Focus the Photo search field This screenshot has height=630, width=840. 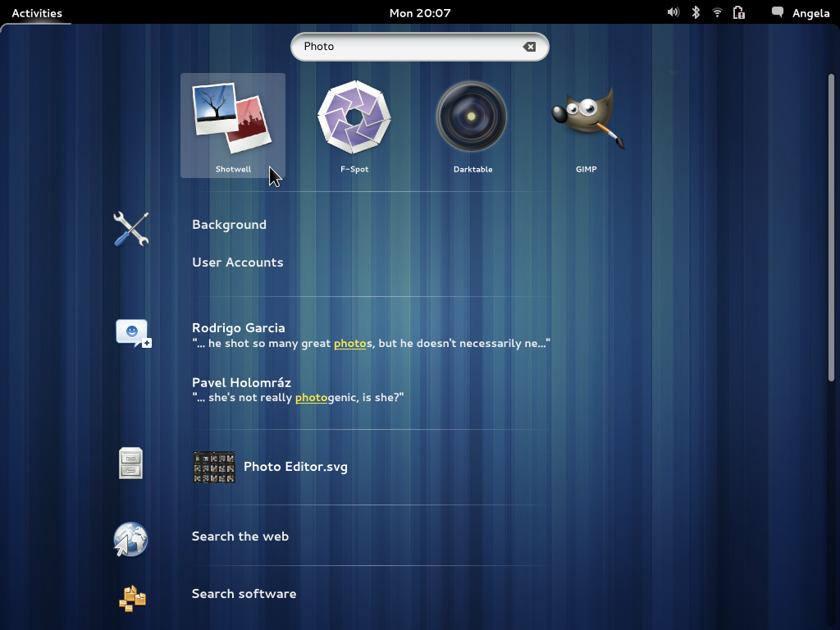[419, 47]
